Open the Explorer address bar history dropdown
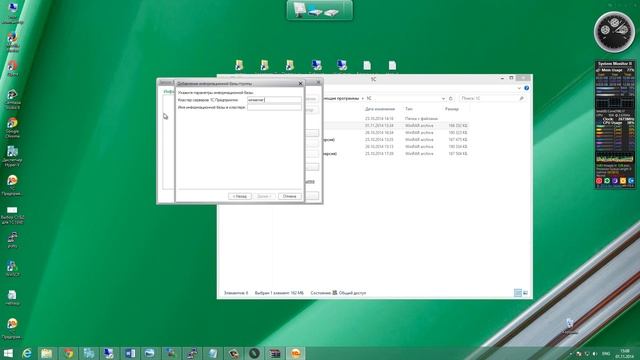The image size is (640, 360). coord(443,98)
